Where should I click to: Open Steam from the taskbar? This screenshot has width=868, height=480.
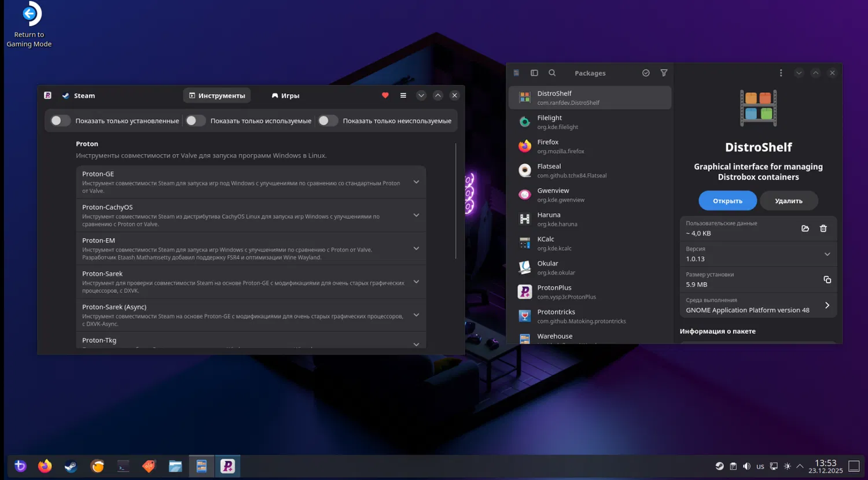71,466
